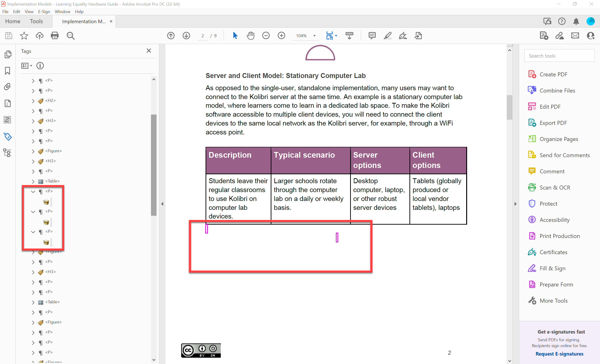Click the Zoom In plus icon
Viewport: 600px width, 364px height.
[x=281, y=36]
